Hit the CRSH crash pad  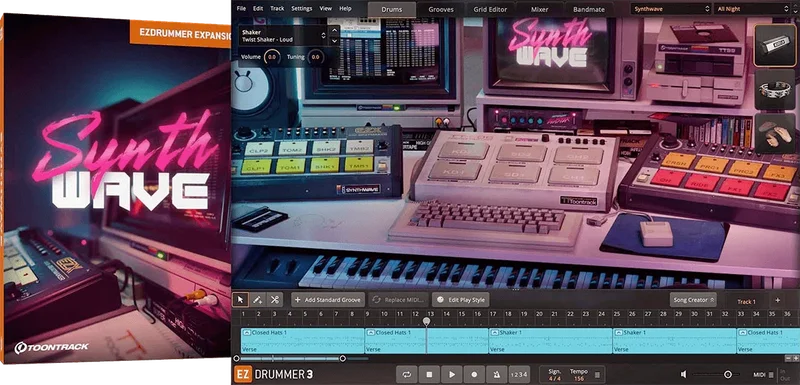point(679,160)
